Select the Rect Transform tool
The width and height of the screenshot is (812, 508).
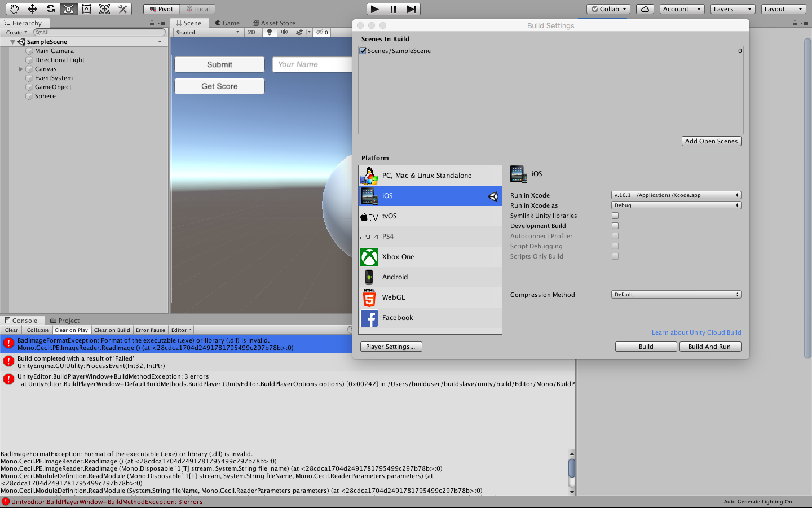coord(86,9)
